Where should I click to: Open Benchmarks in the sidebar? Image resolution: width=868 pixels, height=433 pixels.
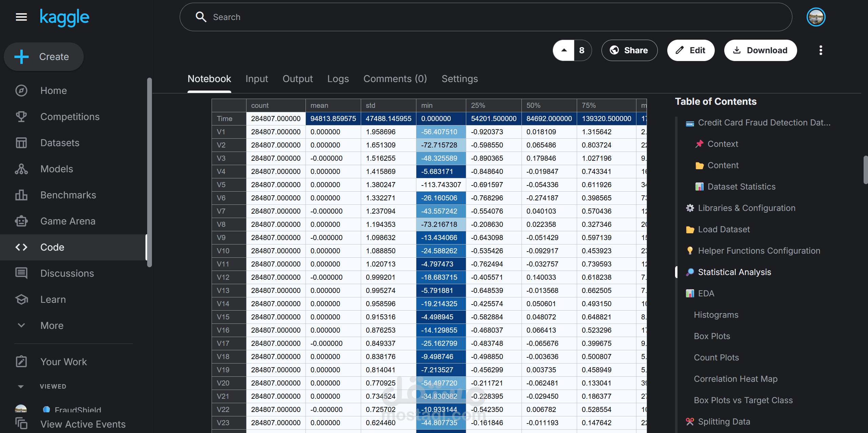click(x=68, y=195)
